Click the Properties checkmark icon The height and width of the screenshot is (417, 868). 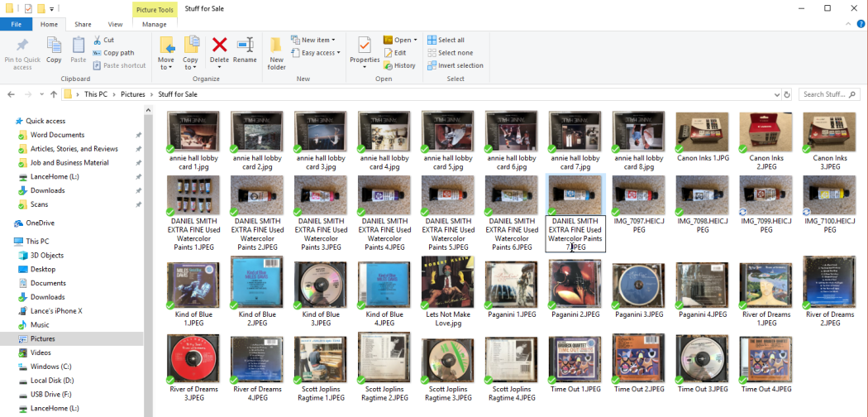click(x=365, y=46)
